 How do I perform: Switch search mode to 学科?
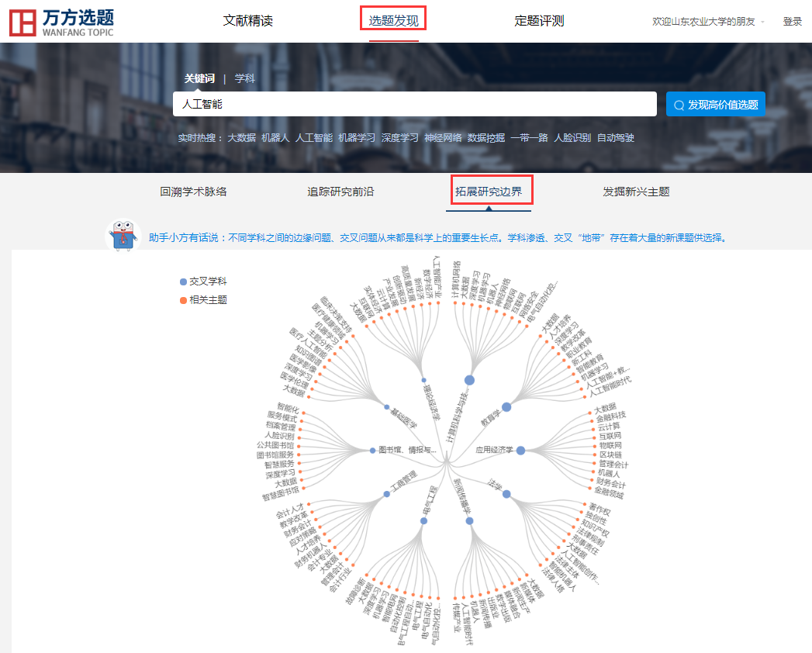[x=245, y=78]
